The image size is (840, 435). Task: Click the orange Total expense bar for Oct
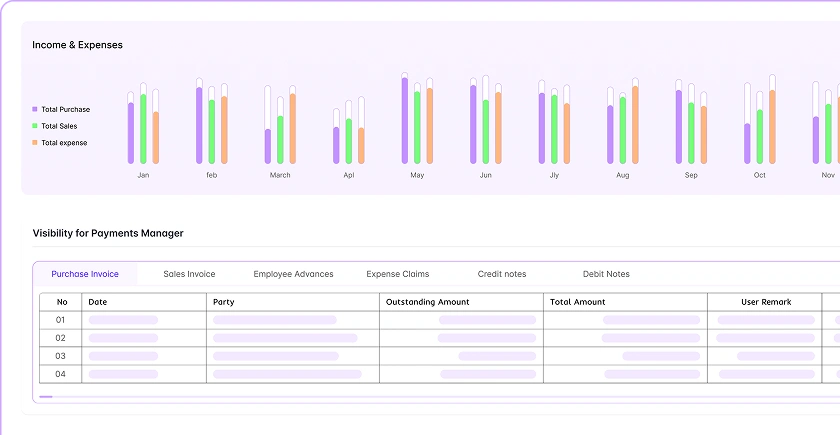coord(772,127)
